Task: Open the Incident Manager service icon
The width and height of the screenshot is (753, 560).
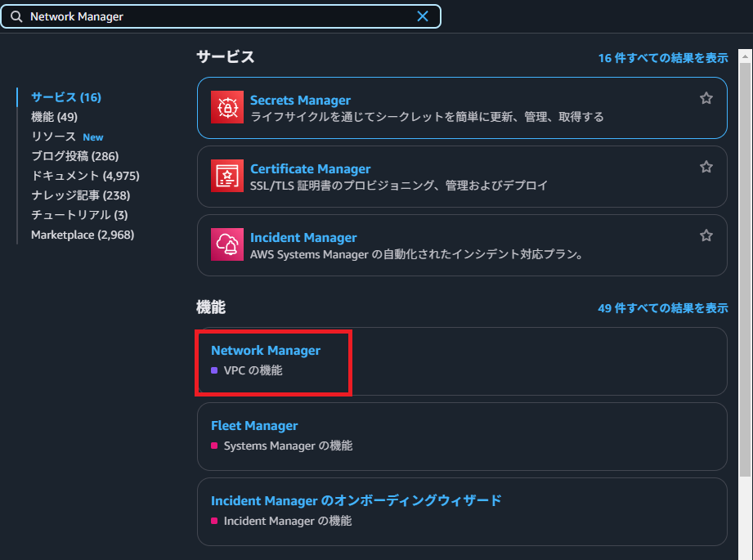Action: click(x=227, y=244)
